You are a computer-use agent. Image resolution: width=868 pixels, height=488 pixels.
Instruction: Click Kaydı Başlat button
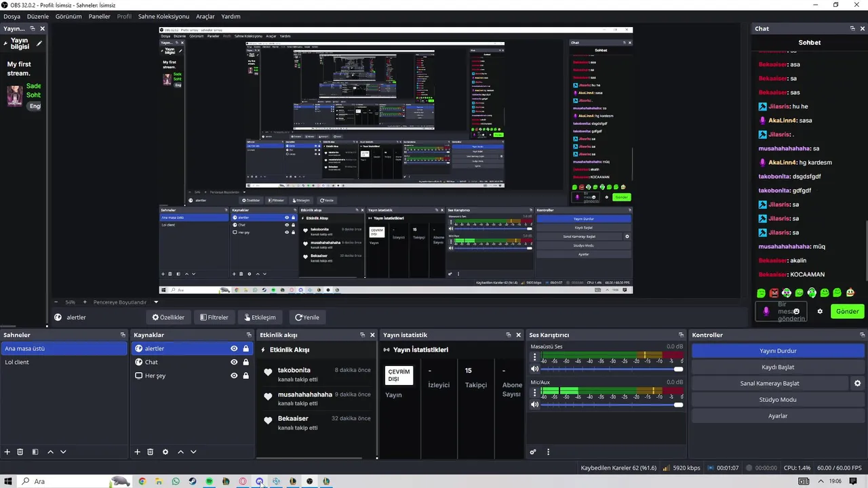(x=778, y=367)
